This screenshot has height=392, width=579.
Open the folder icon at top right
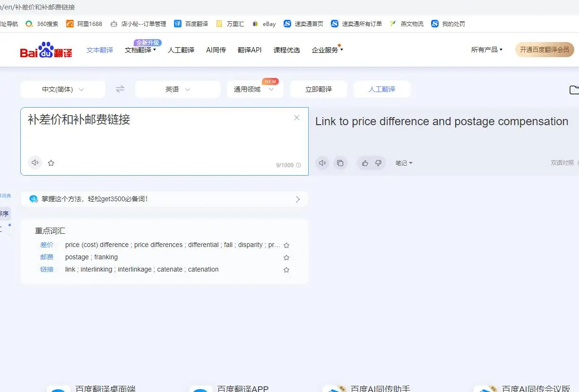(574, 90)
